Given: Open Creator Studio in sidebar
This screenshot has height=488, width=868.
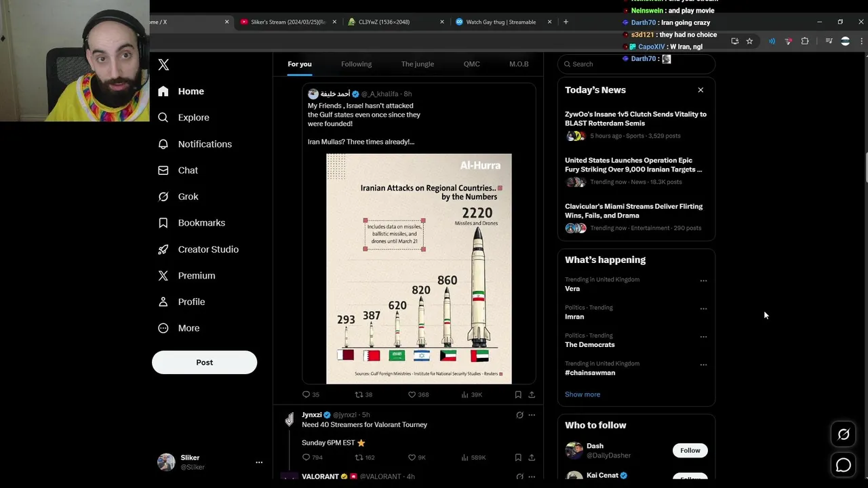Looking at the screenshot, I should click(198, 249).
